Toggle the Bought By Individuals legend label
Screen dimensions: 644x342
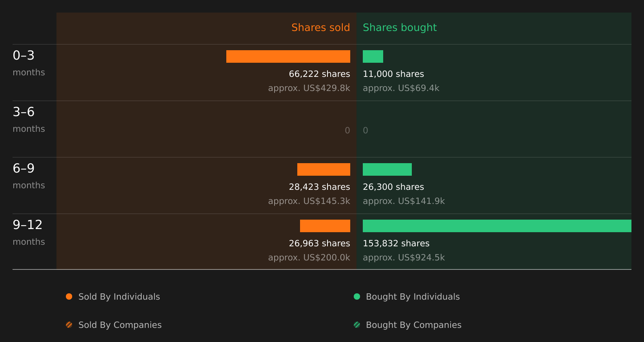(413, 297)
